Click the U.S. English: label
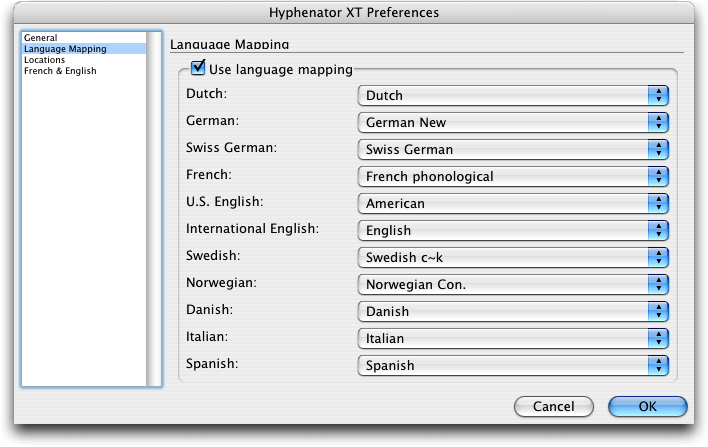The image size is (708, 447). coord(224,202)
